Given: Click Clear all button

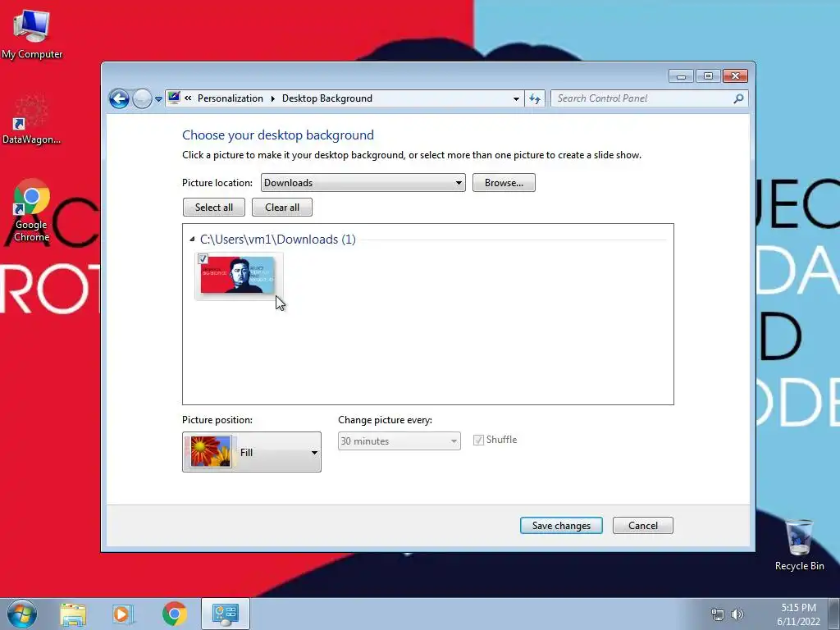Looking at the screenshot, I should pyautogui.click(x=282, y=208).
